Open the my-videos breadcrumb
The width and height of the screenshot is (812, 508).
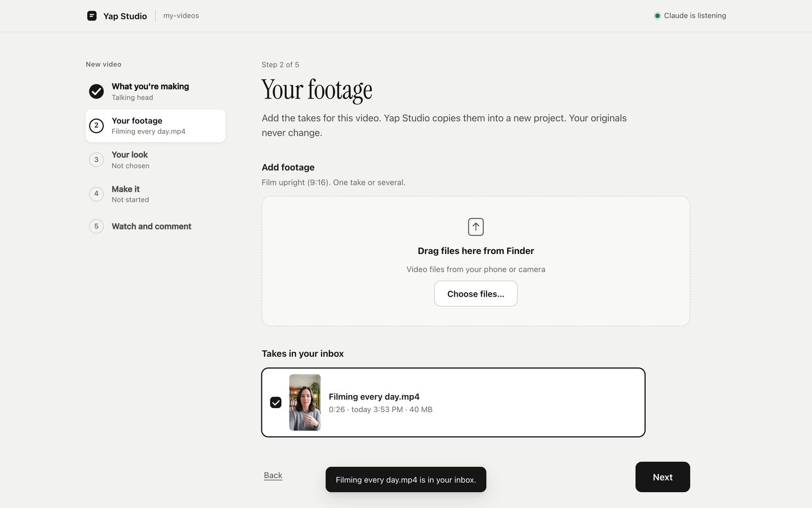tap(181, 16)
